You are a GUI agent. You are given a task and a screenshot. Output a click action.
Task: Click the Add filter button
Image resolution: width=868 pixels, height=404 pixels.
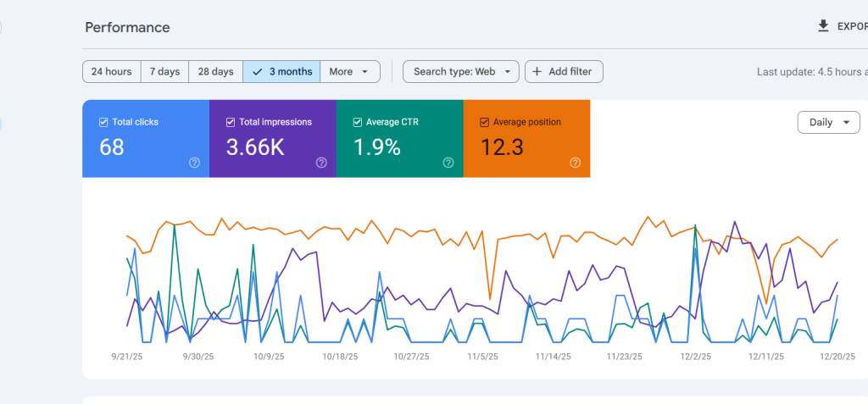[x=564, y=72]
